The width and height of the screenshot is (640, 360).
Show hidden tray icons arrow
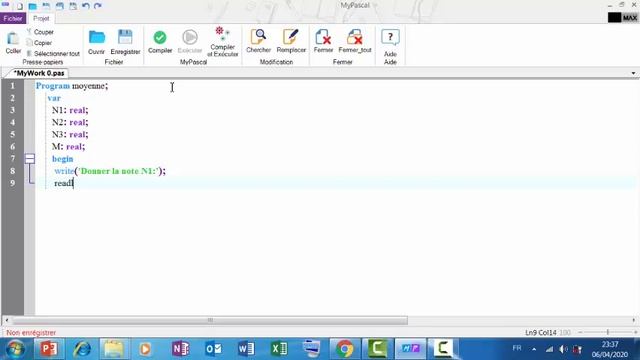point(534,349)
